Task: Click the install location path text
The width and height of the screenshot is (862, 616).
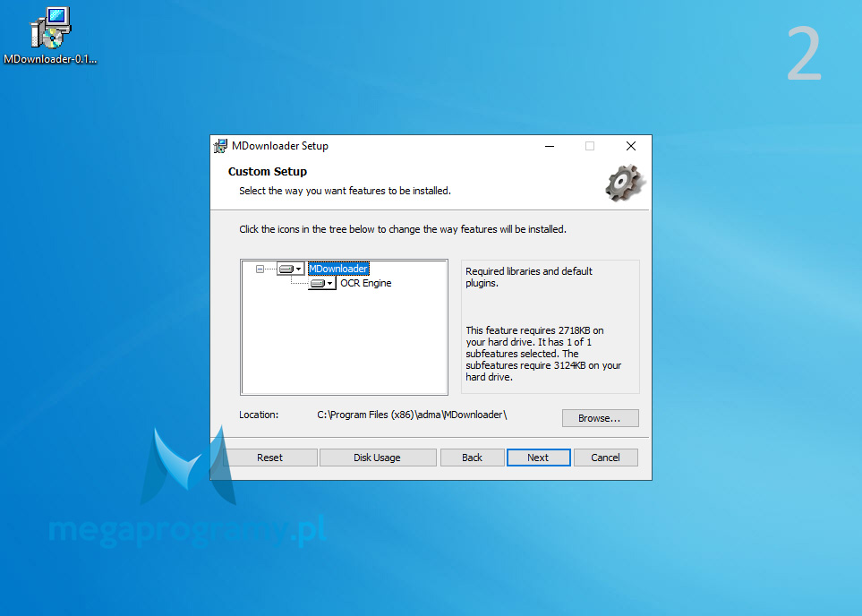Action: click(412, 415)
